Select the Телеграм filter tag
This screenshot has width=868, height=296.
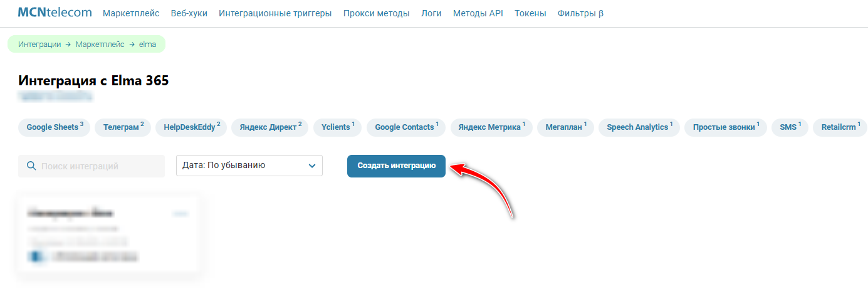123,127
